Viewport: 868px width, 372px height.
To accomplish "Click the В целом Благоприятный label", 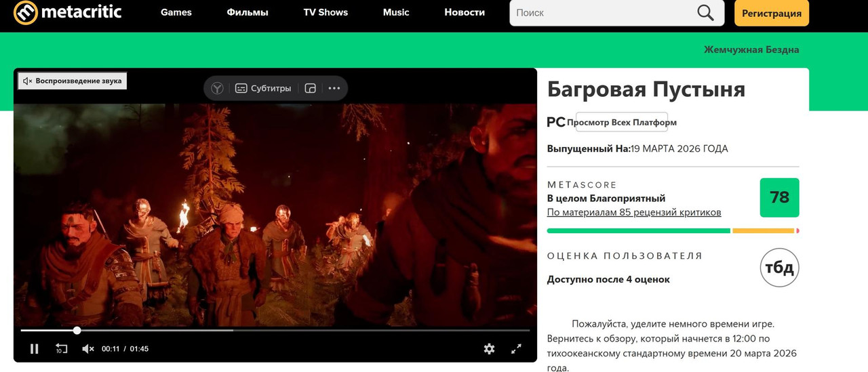I will coord(606,199).
